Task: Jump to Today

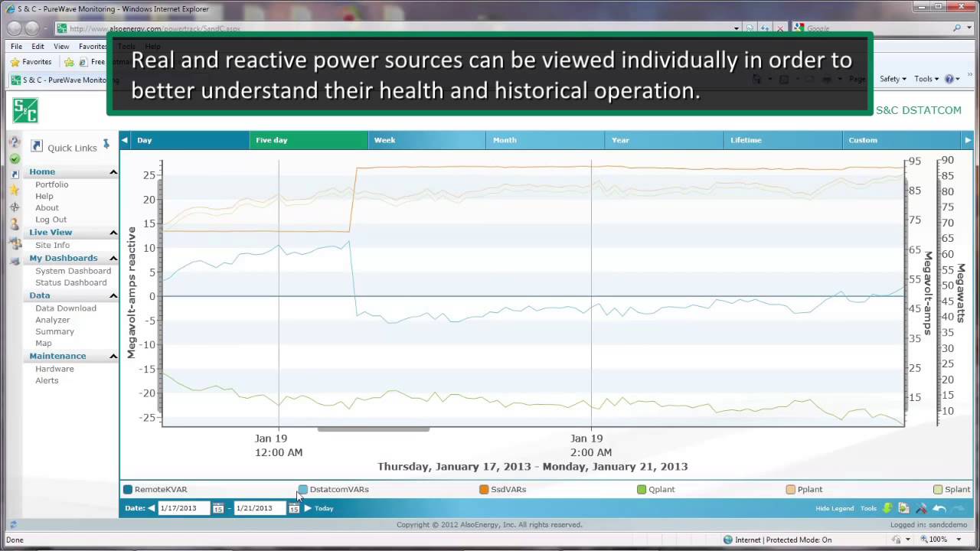Action: click(x=324, y=508)
